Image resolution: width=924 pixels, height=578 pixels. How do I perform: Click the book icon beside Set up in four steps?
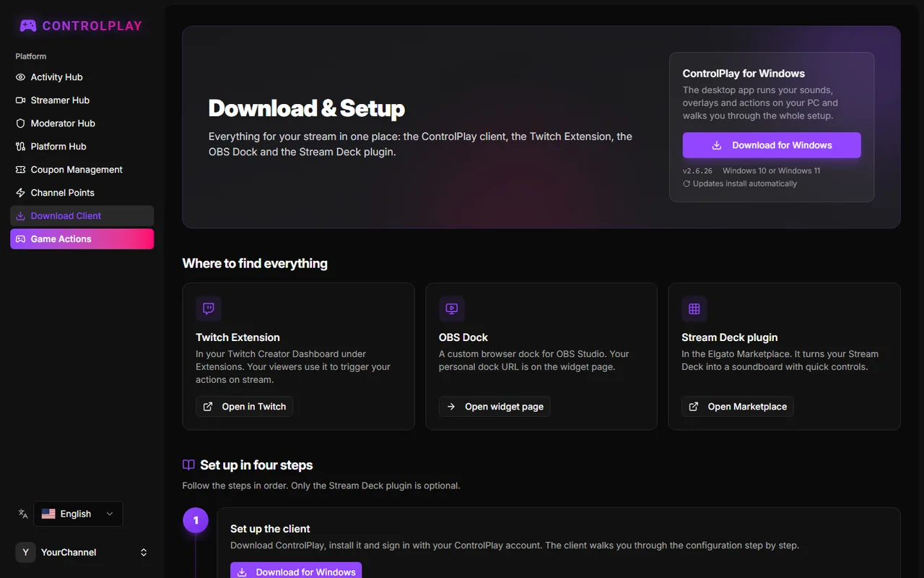(188, 465)
